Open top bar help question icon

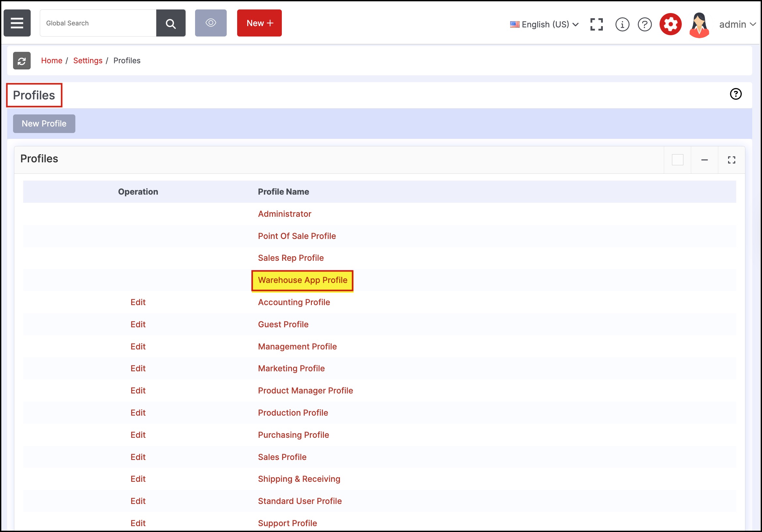(x=645, y=24)
